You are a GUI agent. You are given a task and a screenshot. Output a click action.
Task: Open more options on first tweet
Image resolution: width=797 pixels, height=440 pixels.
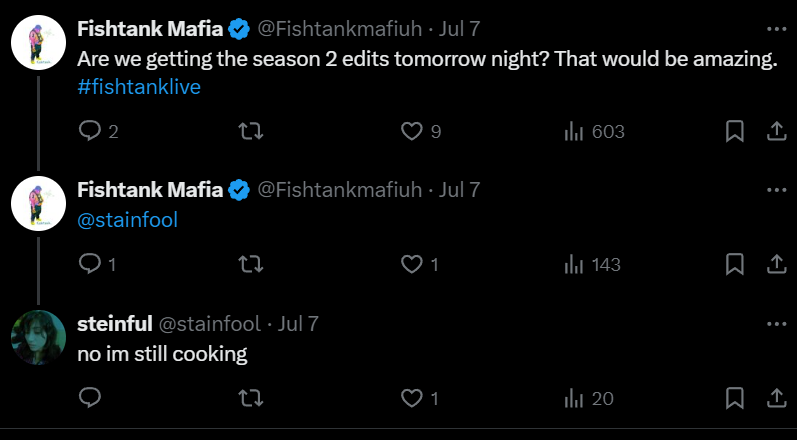tap(776, 29)
